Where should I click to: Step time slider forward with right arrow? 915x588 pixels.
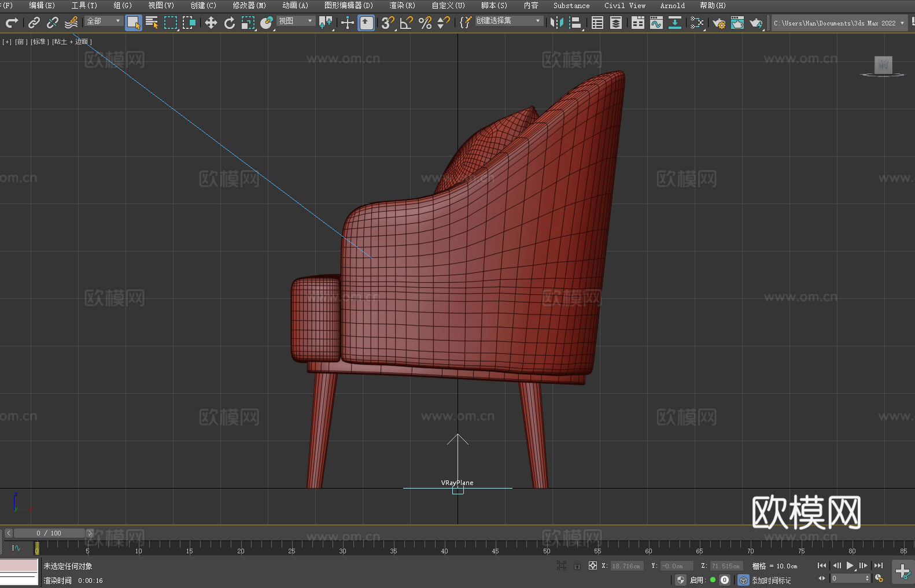click(x=90, y=533)
